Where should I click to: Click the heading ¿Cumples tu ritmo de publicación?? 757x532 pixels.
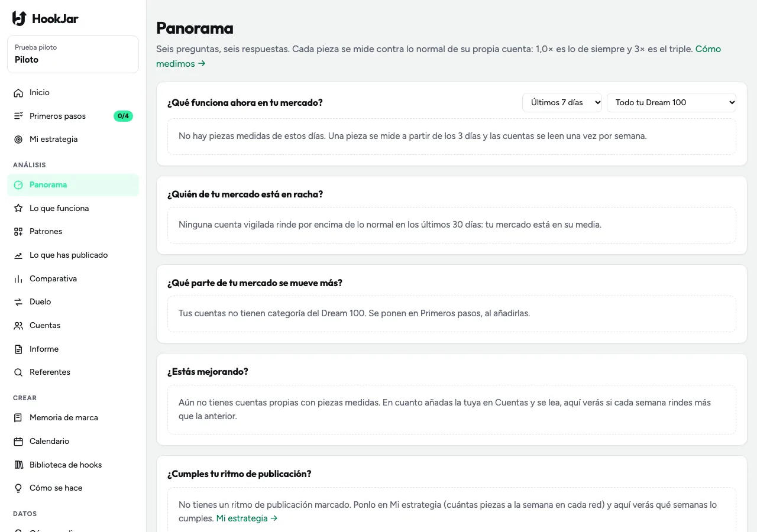[239, 473]
